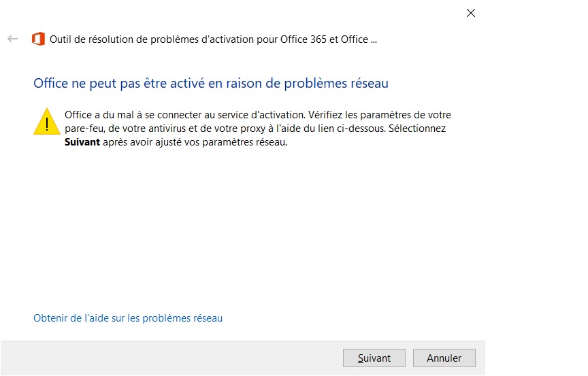588x376 pixels.
Task: Click the yellow warning triangle icon
Action: pyautogui.click(x=47, y=121)
